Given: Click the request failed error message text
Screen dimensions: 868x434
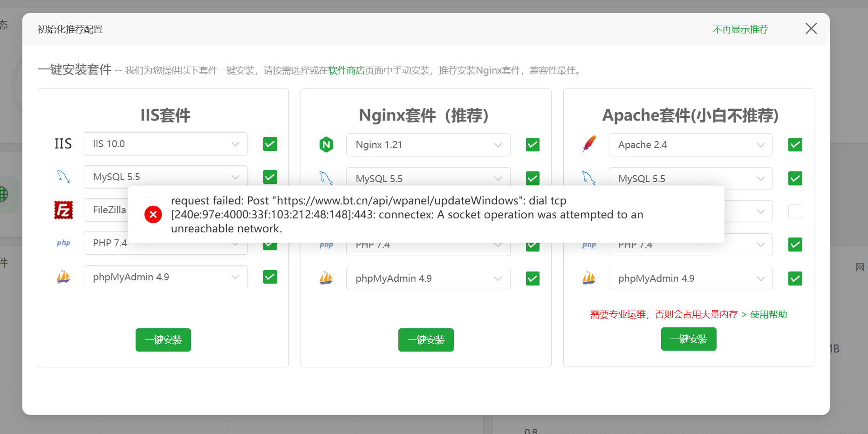Looking at the screenshot, I should [x=407, y=215].
